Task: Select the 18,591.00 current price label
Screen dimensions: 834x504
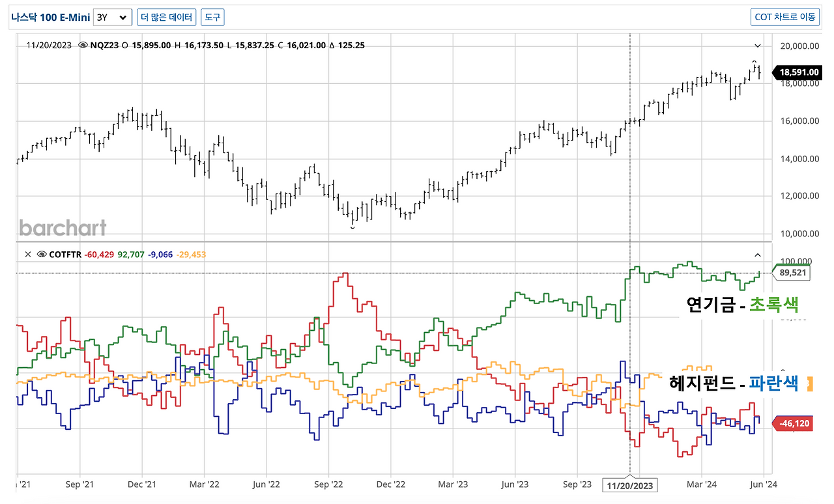Action: 796,73
